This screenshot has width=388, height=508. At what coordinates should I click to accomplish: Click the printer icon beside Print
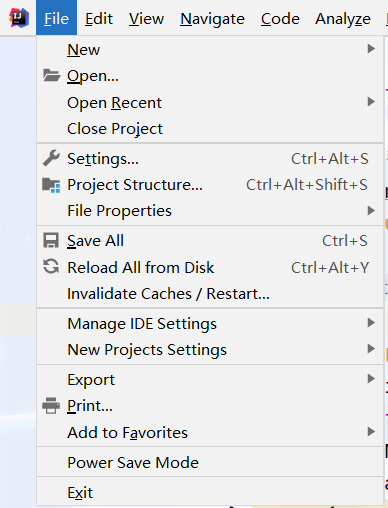click(51, 405)
